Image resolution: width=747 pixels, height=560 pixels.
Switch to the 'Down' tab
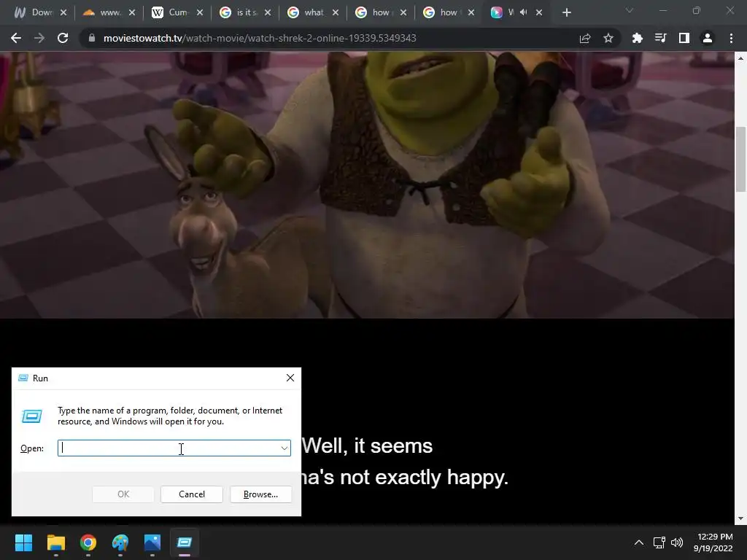(x=40, y=13)
